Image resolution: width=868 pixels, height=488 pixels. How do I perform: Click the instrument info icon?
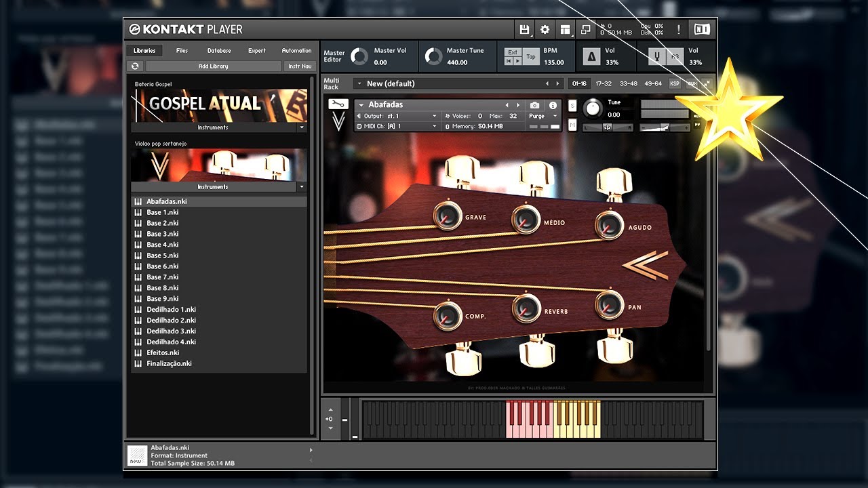point(553,105)
